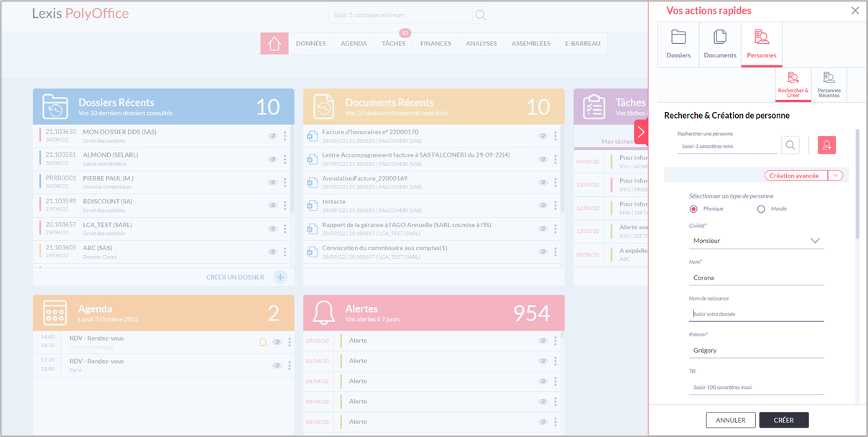868x437 pixels.
Task: Click the bell icon on the RDV appointment
Action: [x=262, y=342]
